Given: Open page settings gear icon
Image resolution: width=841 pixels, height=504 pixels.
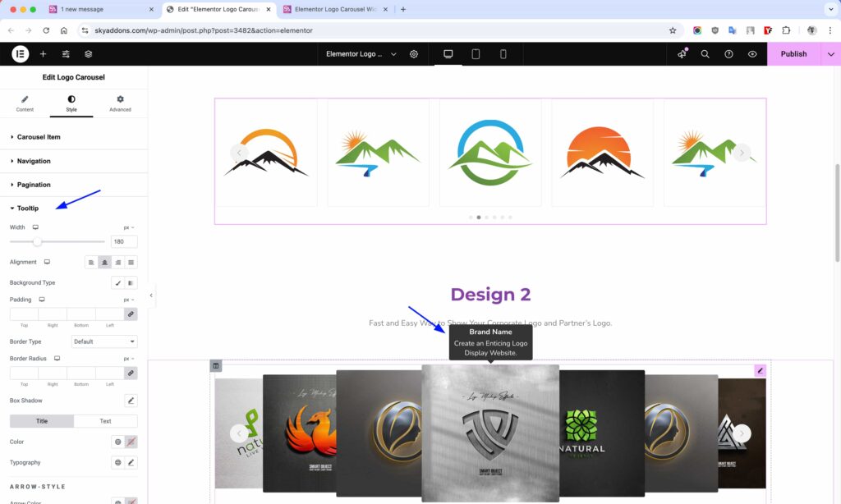Looking at the screenshot, I should [x=414, y=54].
